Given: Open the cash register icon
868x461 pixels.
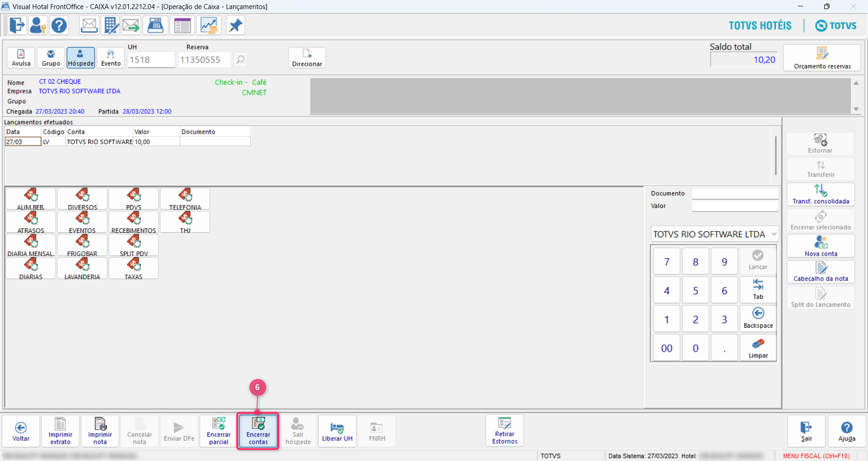Looking at the screenshot, I should [x=156, y=25].
